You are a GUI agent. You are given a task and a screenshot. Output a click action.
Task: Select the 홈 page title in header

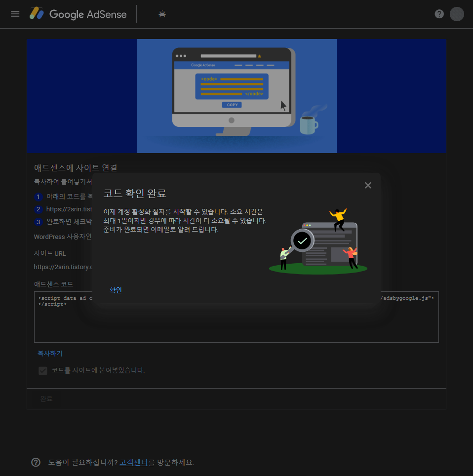pyautogui.click(x=162, y=14)
